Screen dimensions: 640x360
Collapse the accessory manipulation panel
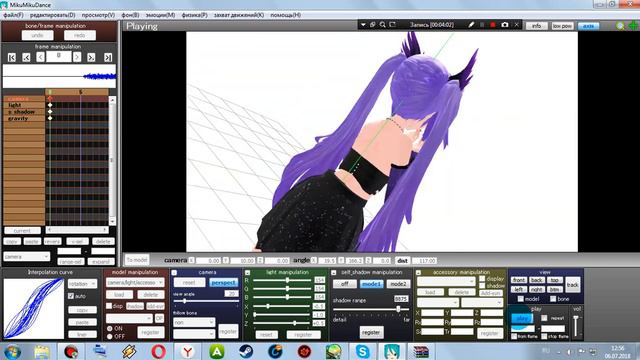click(x=418, y=272)
